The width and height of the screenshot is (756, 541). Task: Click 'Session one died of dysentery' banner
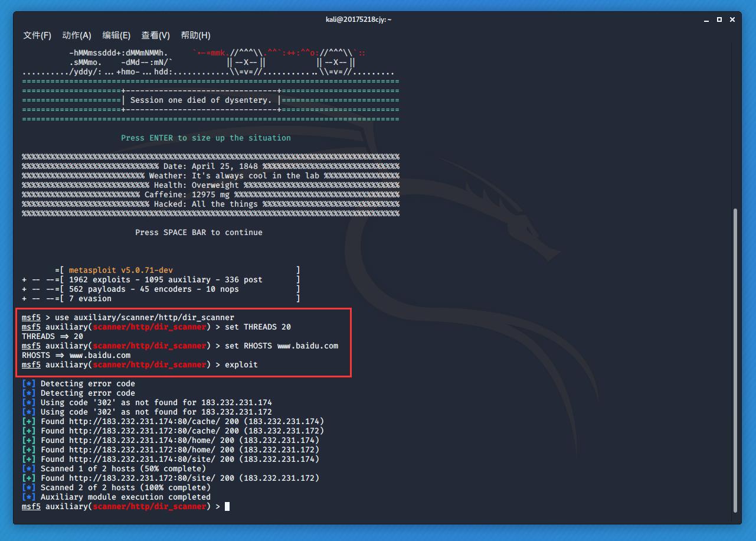click(x=201, y=100)
